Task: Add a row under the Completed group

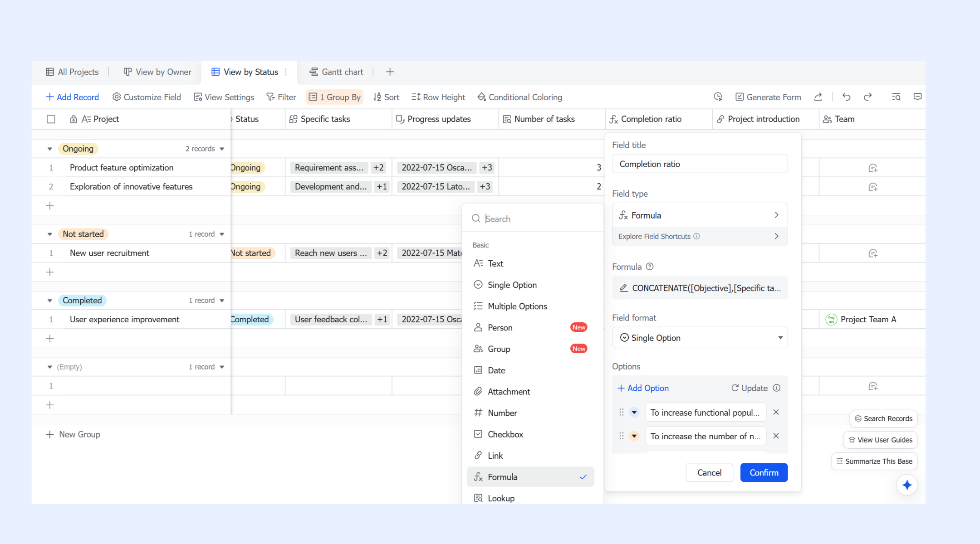Action: coord(50,339)
